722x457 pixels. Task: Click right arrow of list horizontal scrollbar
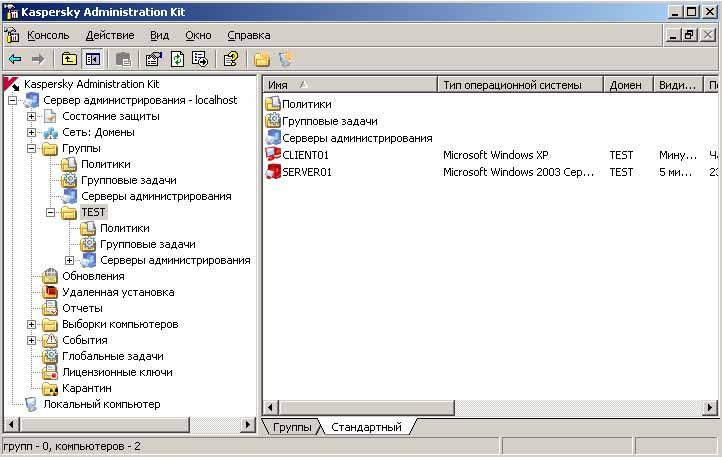pos(710,407)
